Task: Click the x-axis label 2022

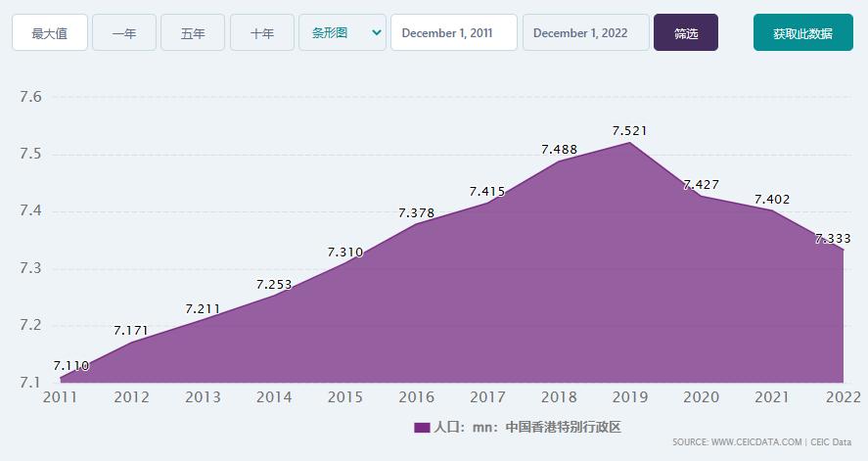Action: 844,397
